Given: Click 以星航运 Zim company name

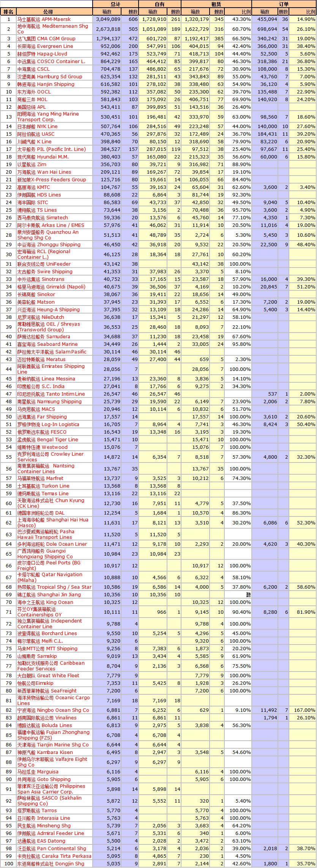Looking at the screenshot, I should click(32, 164).
